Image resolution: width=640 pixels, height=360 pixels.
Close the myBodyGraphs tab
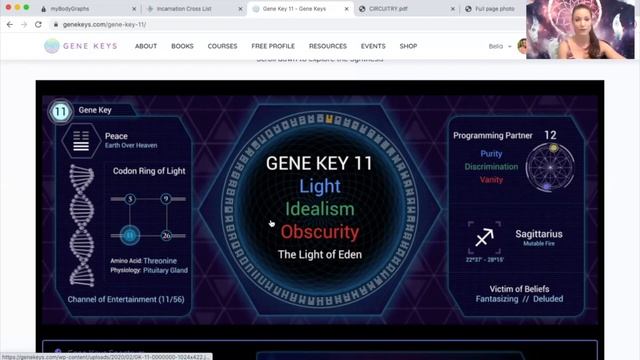click(x=134, y=9)
